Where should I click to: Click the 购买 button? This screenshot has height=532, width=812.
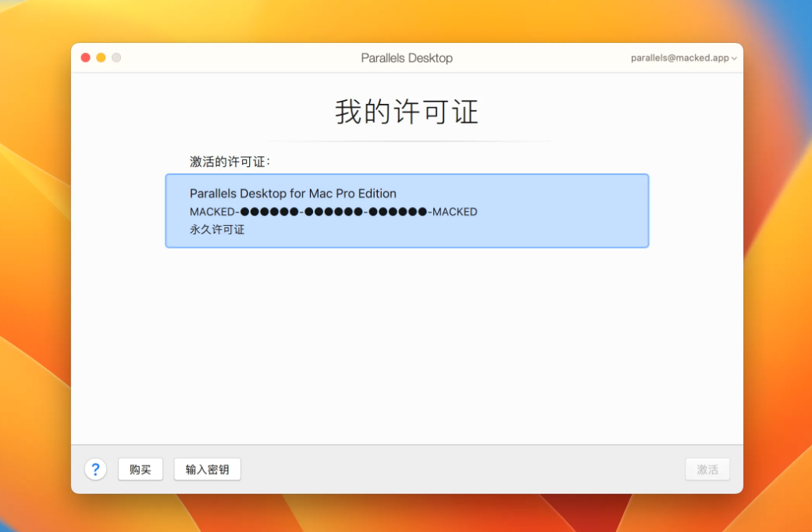[x=141, y=470]
